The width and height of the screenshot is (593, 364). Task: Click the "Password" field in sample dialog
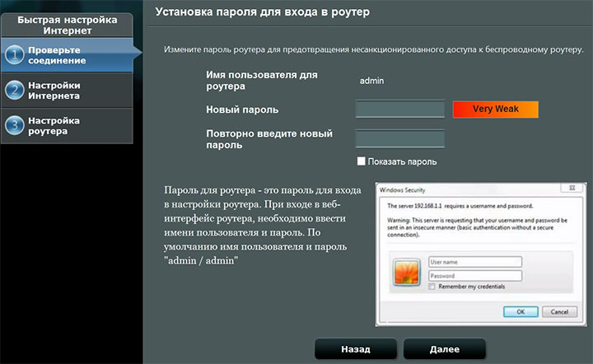point(475,275)
